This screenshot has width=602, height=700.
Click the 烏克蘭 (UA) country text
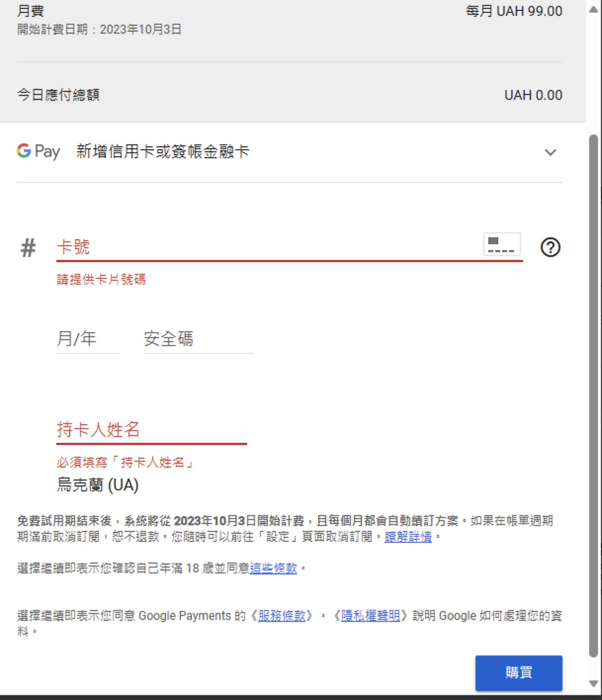pyautogui.click(x=97, y=485)
